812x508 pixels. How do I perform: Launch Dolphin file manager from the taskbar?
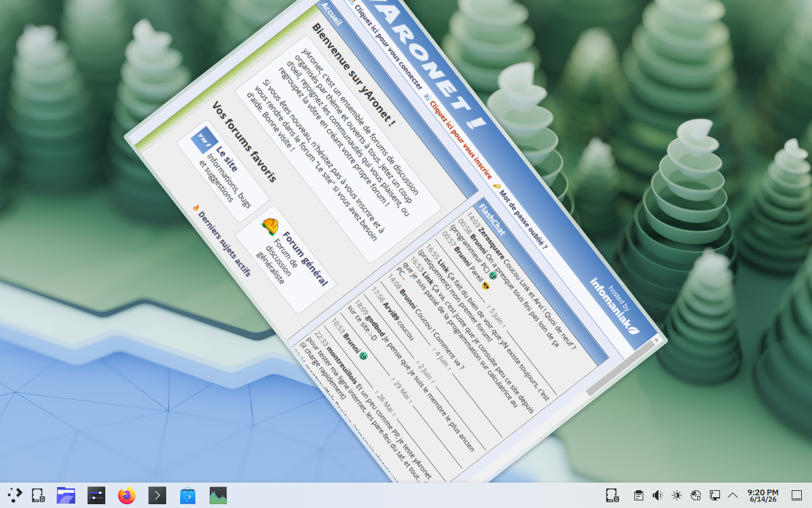tap(66, 495)
